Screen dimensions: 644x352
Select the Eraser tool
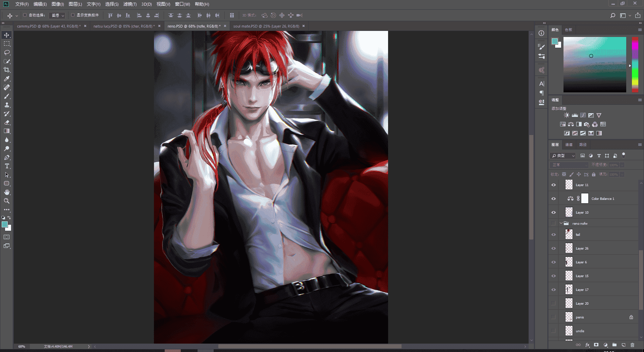[x=7, y=122]
